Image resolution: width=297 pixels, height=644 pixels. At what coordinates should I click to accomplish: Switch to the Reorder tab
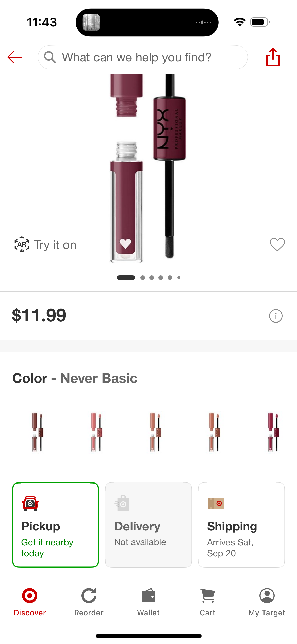(89, 601)
